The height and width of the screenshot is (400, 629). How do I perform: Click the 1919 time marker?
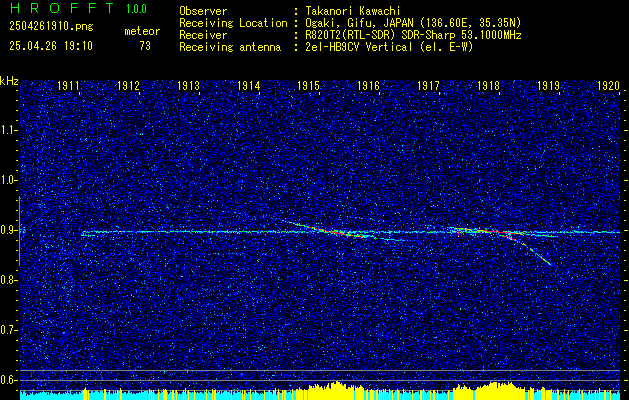coord(549,86)
